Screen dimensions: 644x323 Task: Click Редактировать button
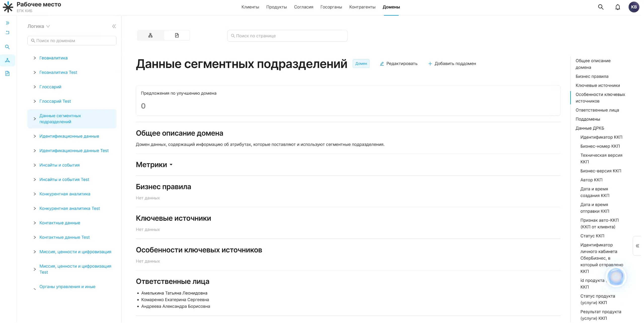[x=398, y=64]
